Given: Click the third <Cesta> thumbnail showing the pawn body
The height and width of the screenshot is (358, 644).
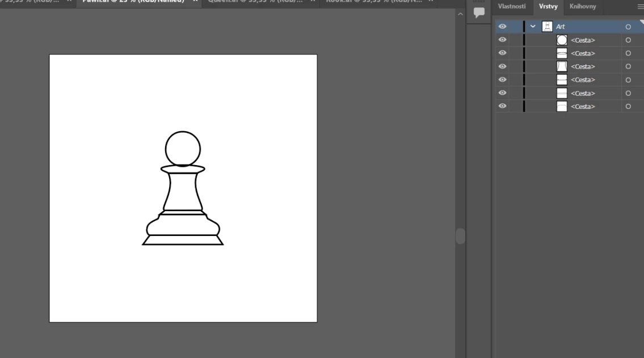Looking at the screenshot, I should 562,66.
